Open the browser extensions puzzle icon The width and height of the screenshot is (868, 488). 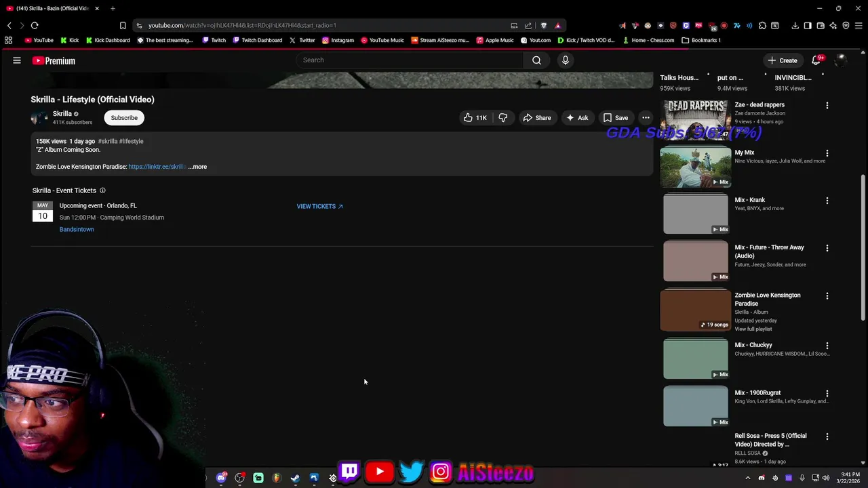763,26
